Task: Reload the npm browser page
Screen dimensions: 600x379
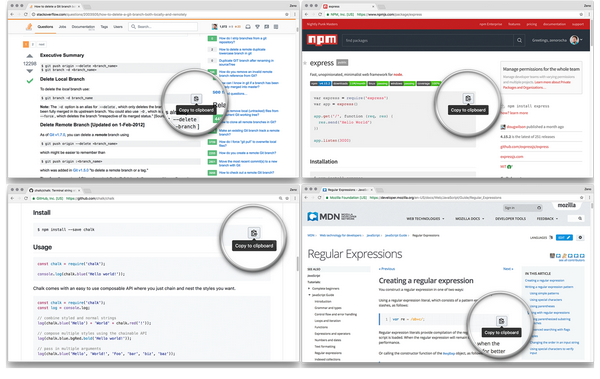Action: (x=320, y=14)
